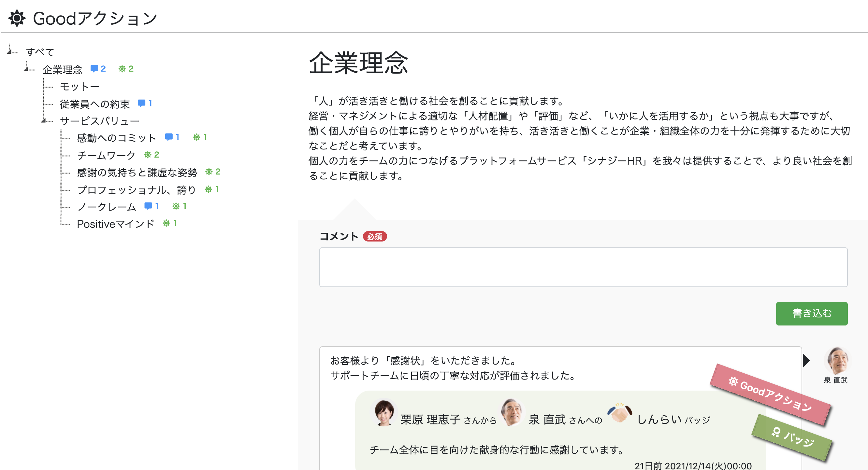Click the timestamp 21日前 2021/12/14(火)00:00
This screenshot has width=868, height=470.
click(693, 466)
